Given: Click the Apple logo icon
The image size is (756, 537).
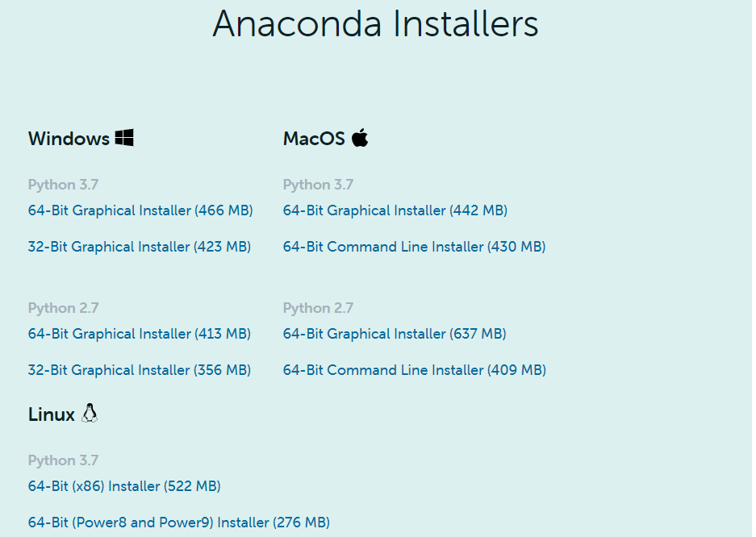Looking at the screenshot, I should point(360,137).
